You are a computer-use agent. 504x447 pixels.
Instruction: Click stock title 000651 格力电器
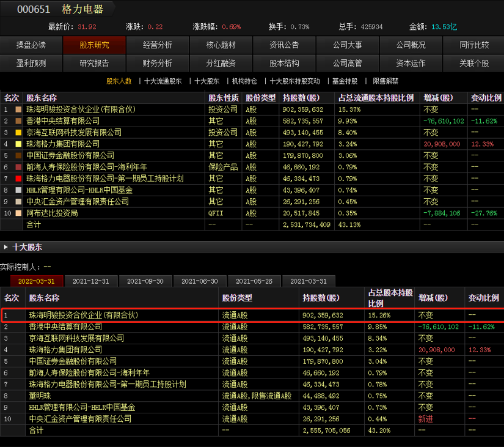point(60,9)
